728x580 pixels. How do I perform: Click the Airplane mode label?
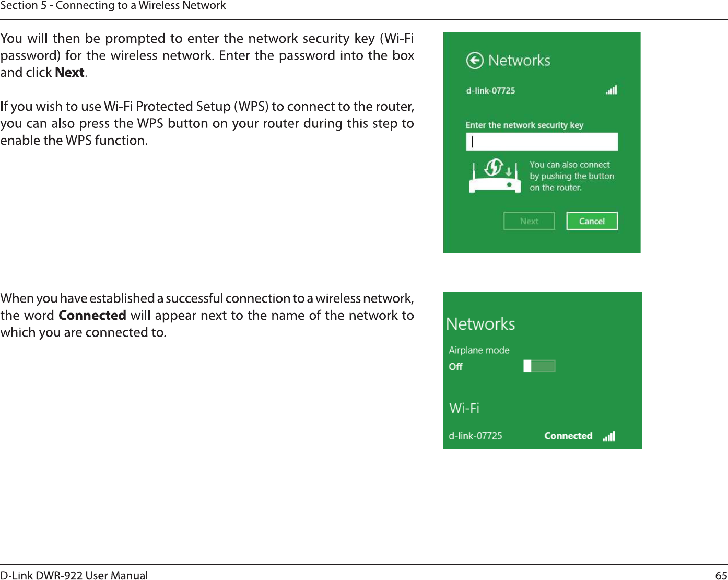click(x=479, y=350)
